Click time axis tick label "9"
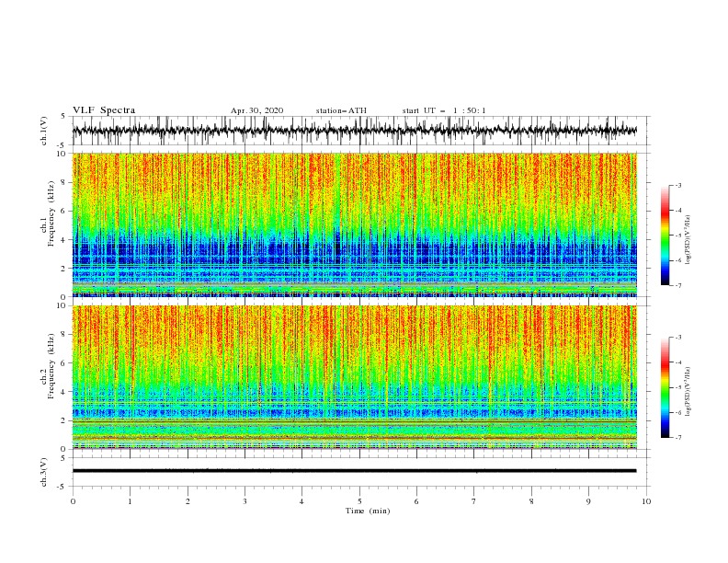Viewport: 728px width, 563px height. coord(588,501)
